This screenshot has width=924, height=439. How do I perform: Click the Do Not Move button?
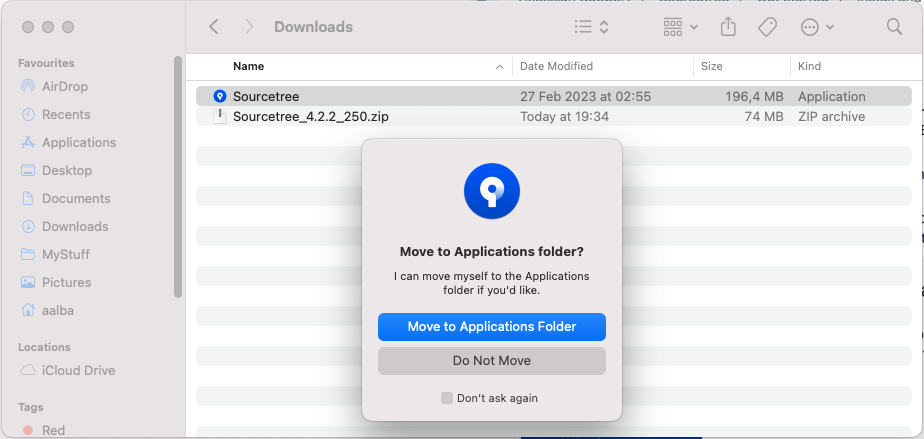click(491, 361)
